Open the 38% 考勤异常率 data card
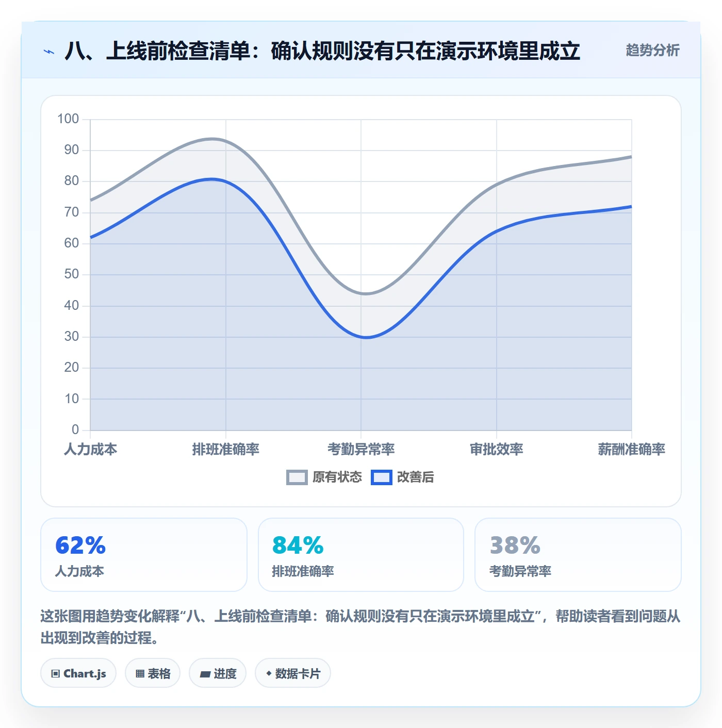Screen dimensions: 722x728 [578, 555]
